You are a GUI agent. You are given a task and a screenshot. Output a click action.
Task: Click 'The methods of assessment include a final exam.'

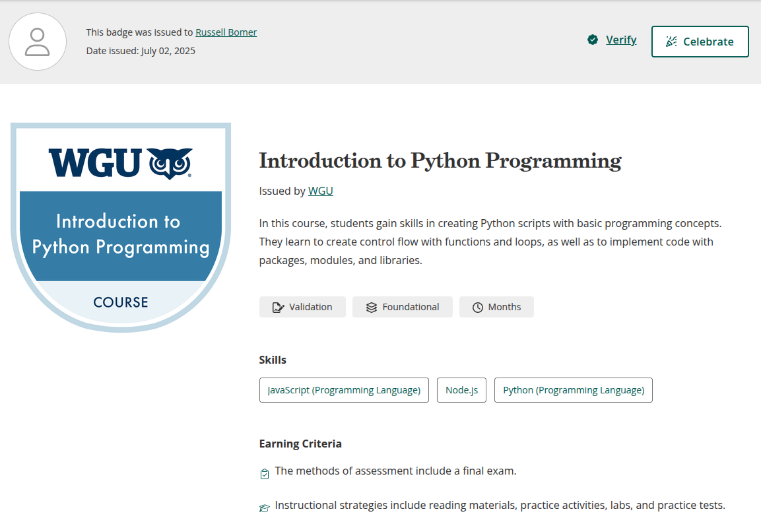[395, 471]
